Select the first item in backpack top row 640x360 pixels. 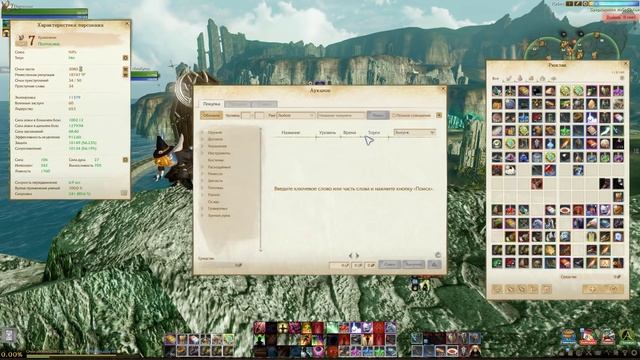pyautogui.click(x=497, y=91)
